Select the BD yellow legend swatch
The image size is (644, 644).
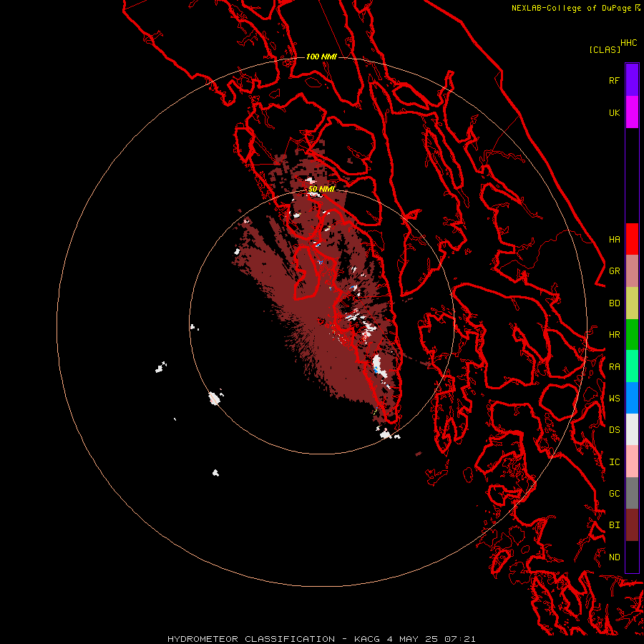tap(632, 303)
